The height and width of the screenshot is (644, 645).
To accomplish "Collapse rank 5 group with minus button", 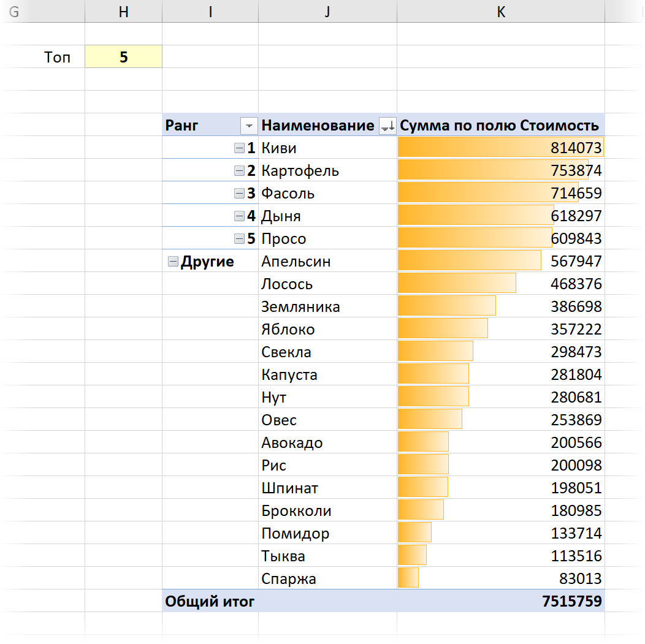I will coord(239,238).
